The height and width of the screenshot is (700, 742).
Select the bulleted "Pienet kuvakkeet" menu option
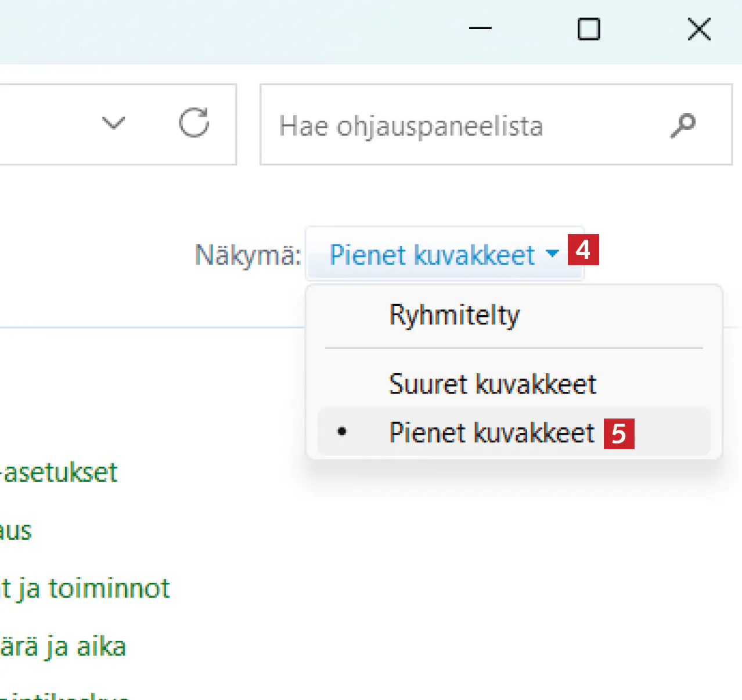[491, 433]
